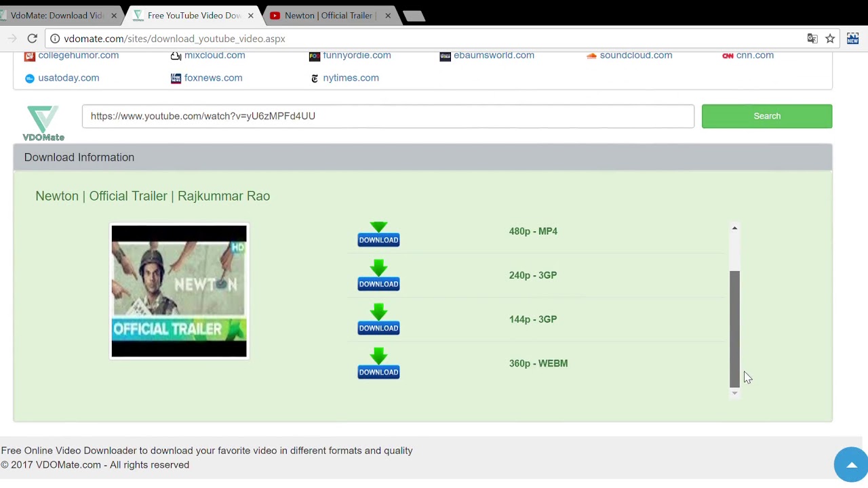Click the VDOMate logo
Screen dimensions: 868x488
click(43, 123)
